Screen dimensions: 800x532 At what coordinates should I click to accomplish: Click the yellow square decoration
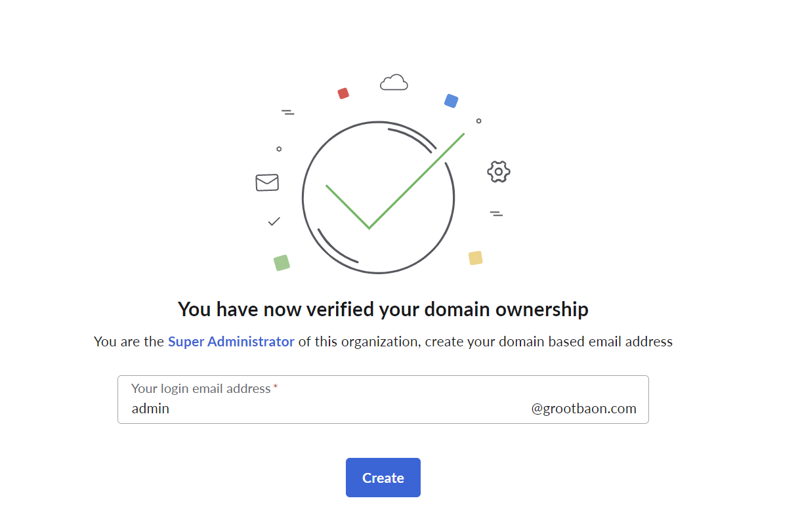coord(476,258)
